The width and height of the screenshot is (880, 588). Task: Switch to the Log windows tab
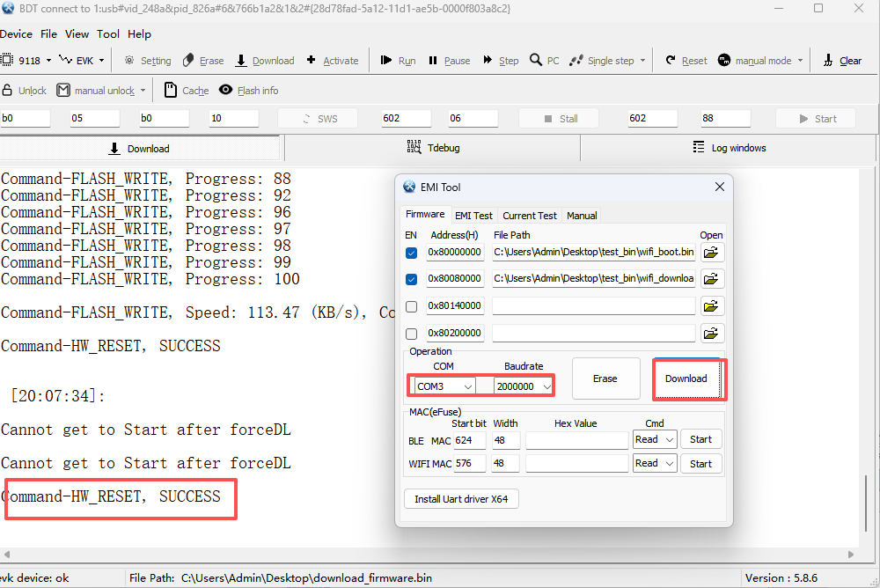(729, 148)
